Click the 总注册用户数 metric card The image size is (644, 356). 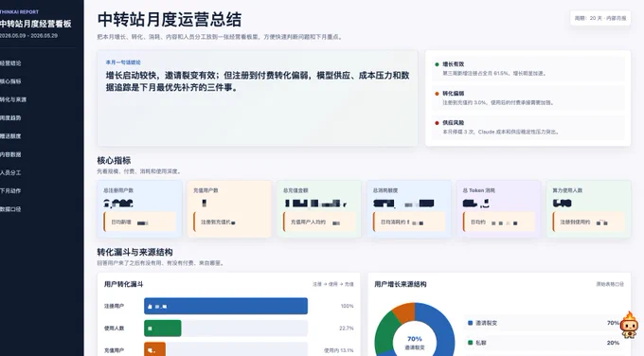[x=139, y=209]
